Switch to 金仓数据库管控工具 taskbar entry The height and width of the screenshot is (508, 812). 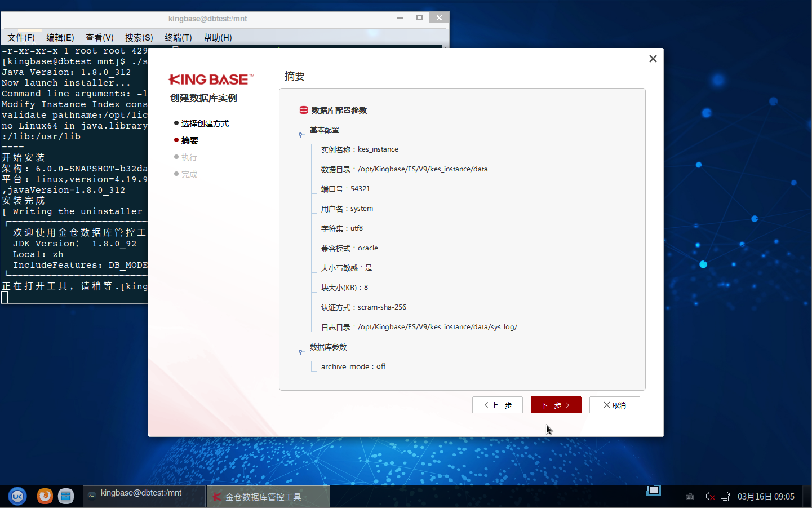pyautogui.click(x=268, y=497)
